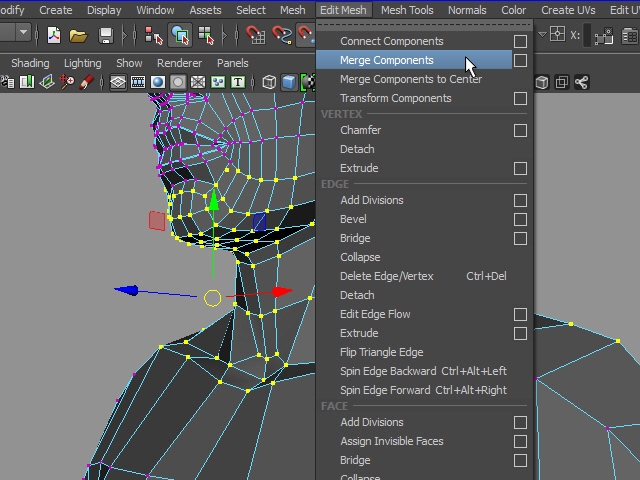Toggle the Gate mask icon
The width and height of the screenshot is (640, 480).
[178, 82]
